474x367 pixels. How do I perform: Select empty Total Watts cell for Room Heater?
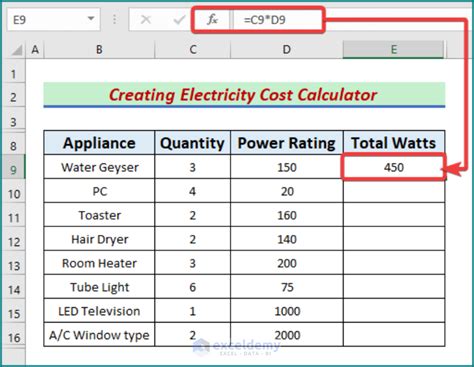click(x=394, y=263)
